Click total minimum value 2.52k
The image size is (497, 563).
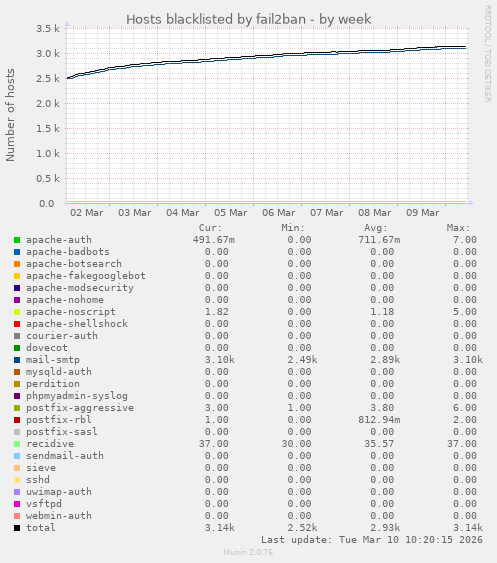pos(302,528)
